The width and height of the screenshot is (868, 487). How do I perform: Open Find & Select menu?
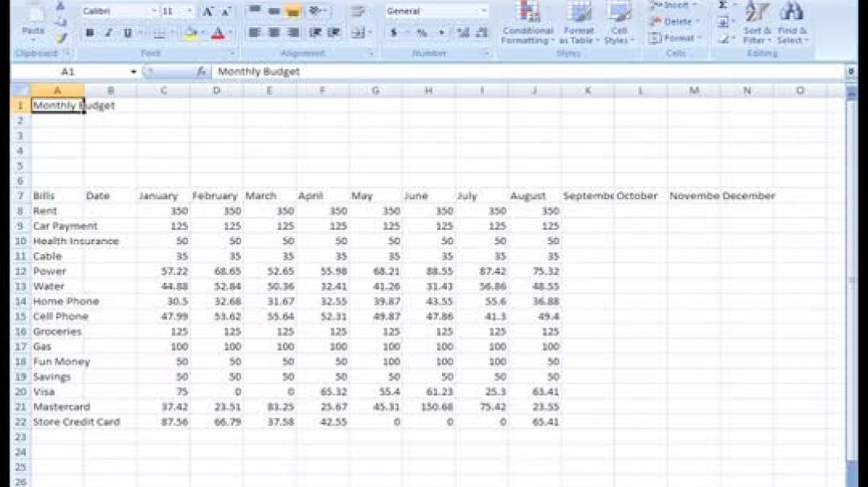click(x=792, y=23)
